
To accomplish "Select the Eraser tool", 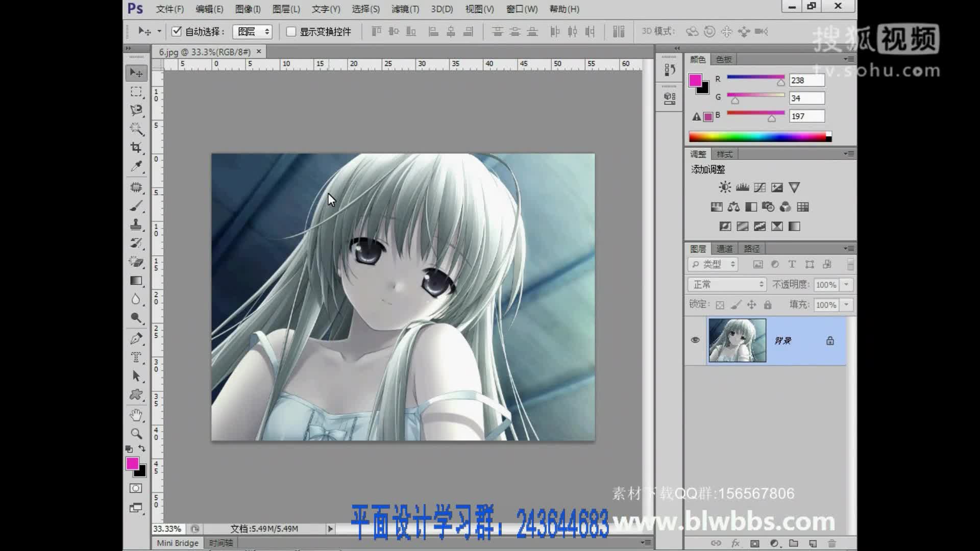I will click(136, 262).
